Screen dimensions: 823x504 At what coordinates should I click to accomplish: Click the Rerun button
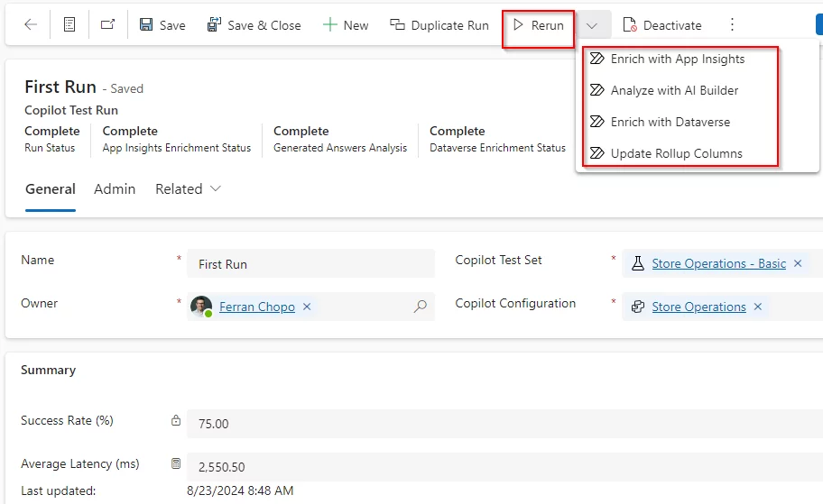click(x=539, y=25)
